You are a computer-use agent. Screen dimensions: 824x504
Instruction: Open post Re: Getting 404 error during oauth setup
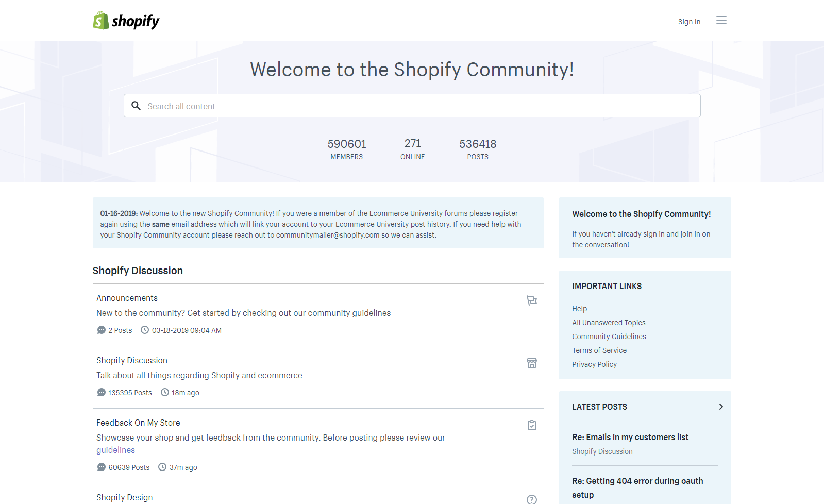[637, 488]
